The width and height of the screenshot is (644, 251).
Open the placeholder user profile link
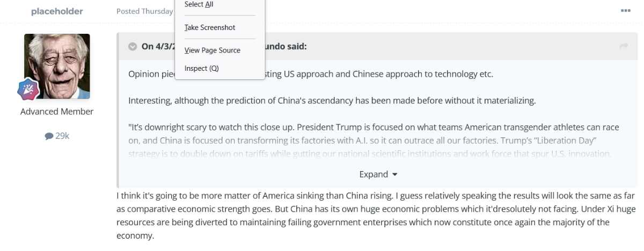[57, 11]
